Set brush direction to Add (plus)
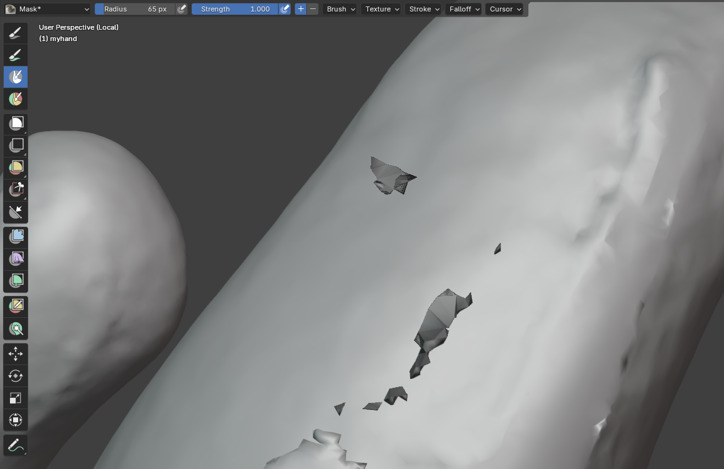The image size is (724, 469). coord(301,9)
